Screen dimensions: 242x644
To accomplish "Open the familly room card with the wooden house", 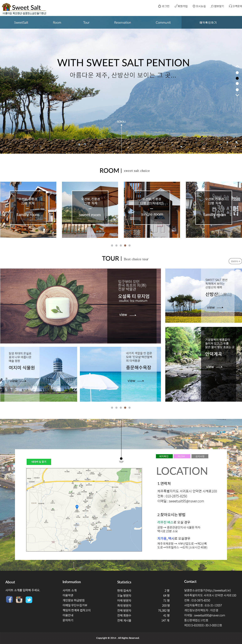I will click(x=28, y=210).
